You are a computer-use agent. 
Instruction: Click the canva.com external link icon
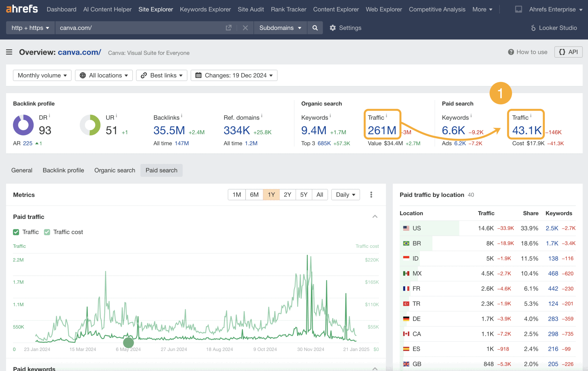[228, 28]
